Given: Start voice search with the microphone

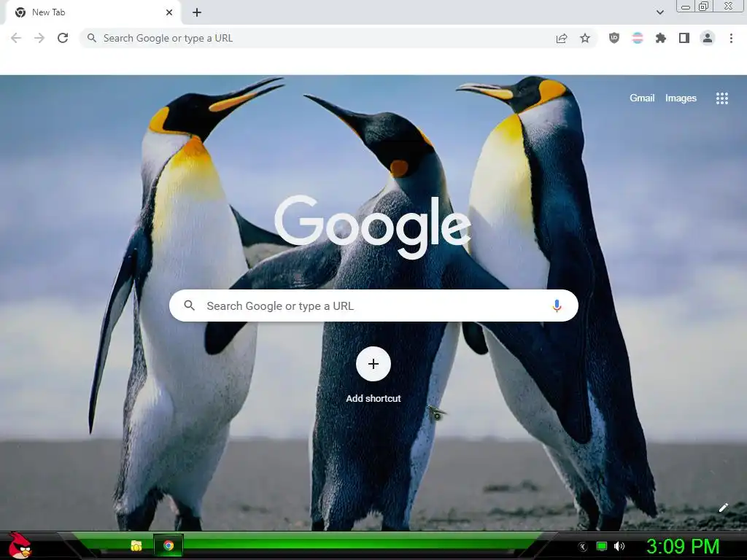Looking at the screenshot, I should [557, 306].
